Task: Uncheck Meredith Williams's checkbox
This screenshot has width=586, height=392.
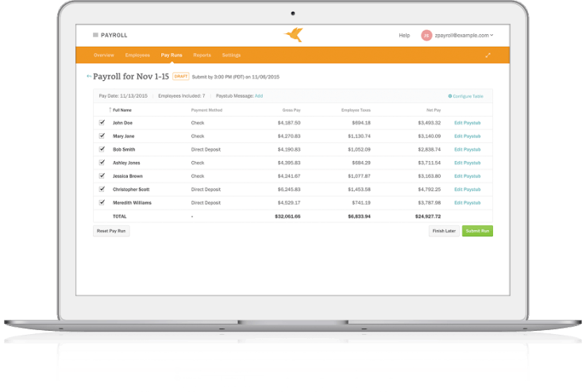Action: click(102, 202)
